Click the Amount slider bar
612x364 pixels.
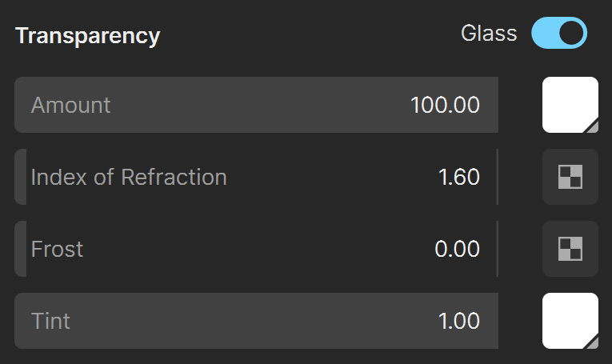[257, 105]
